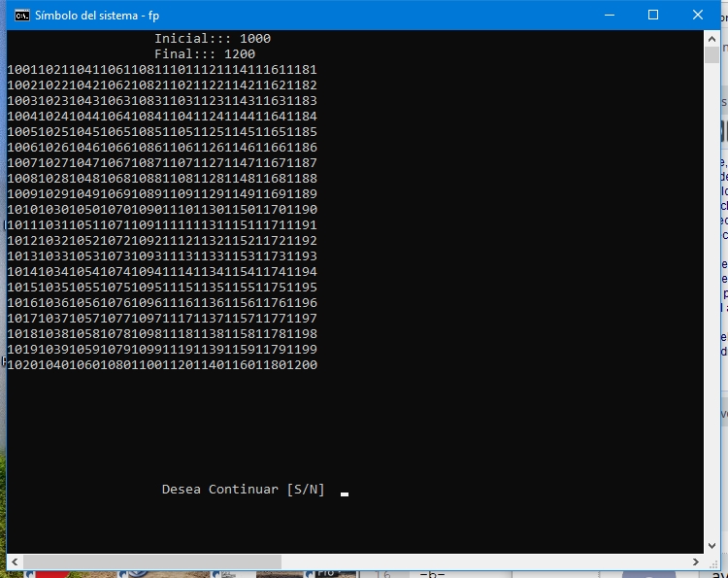Click the horizontal scrollbar thumb
The width and height of the screenshot is (728, 578).
(152, 561)
